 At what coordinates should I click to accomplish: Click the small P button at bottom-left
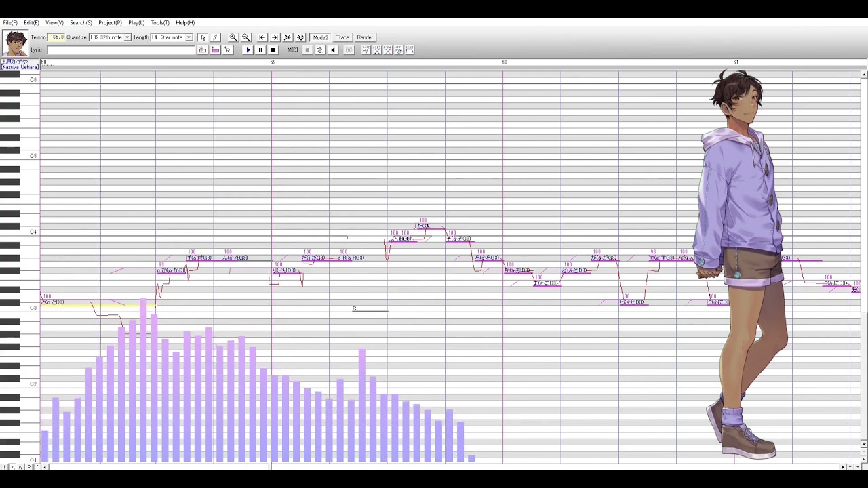click(28, 468)
